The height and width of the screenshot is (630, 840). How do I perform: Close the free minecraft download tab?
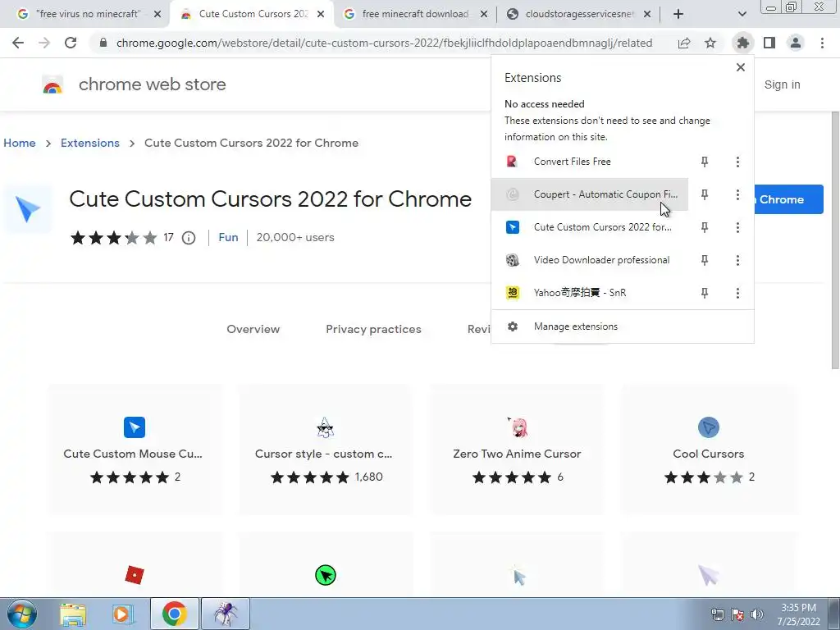coord(484,14)
